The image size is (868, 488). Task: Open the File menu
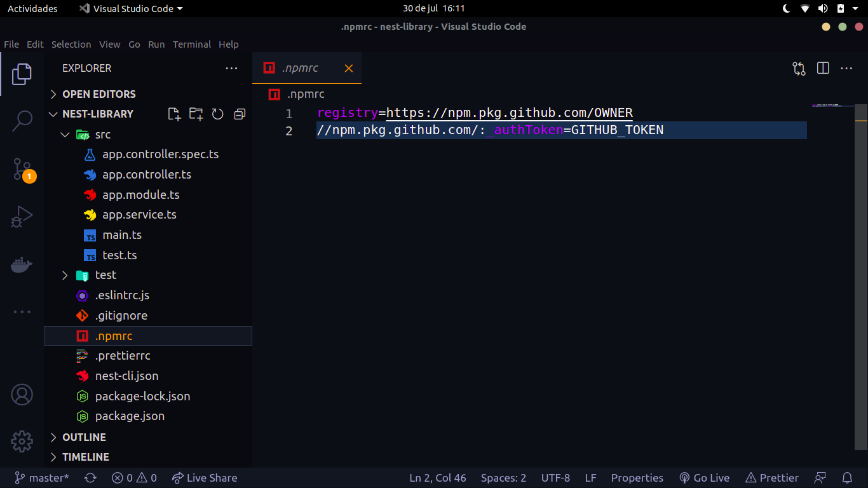coord(11,44)
